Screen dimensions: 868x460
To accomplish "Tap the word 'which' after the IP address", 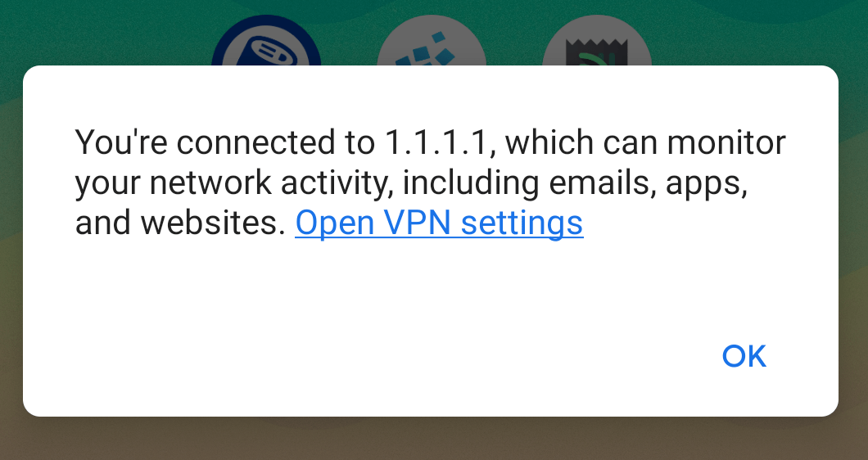I will click(x=549, y=142).
